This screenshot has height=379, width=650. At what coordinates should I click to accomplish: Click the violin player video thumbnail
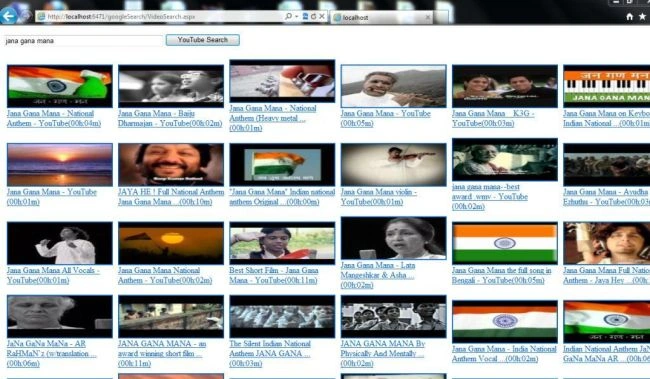tap(393, 165)
